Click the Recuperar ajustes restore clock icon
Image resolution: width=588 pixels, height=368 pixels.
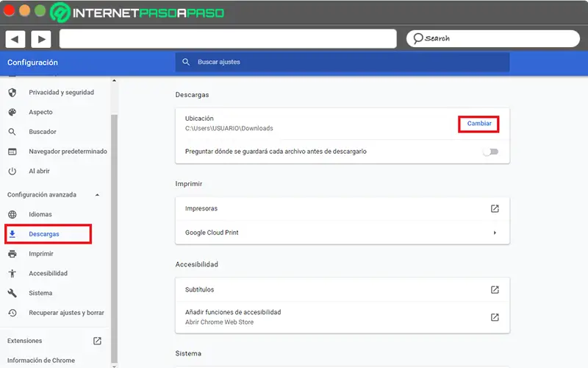[12, 313]
